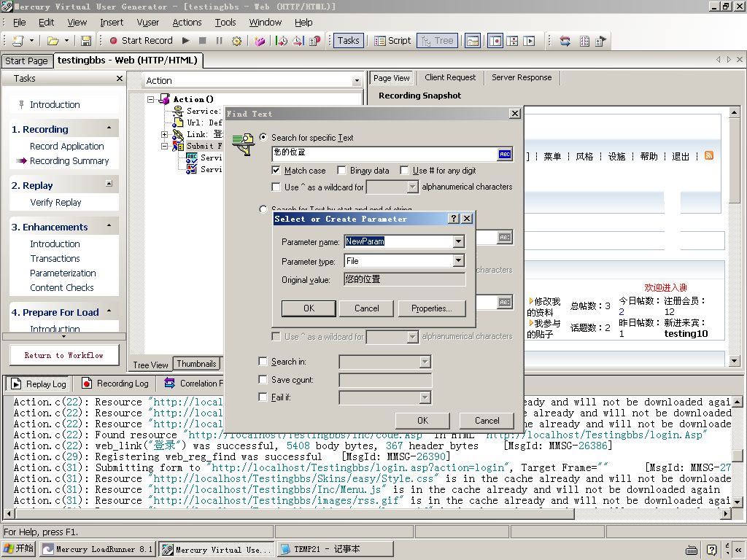Switch to Script view toolbar button
The height and width of the screenshot is (560, 747).
pos(392,41)
